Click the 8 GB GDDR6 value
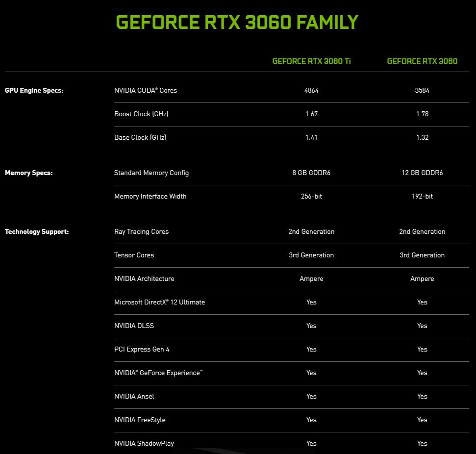Screen dimensions: 476x454 click(x=311, y=173)
